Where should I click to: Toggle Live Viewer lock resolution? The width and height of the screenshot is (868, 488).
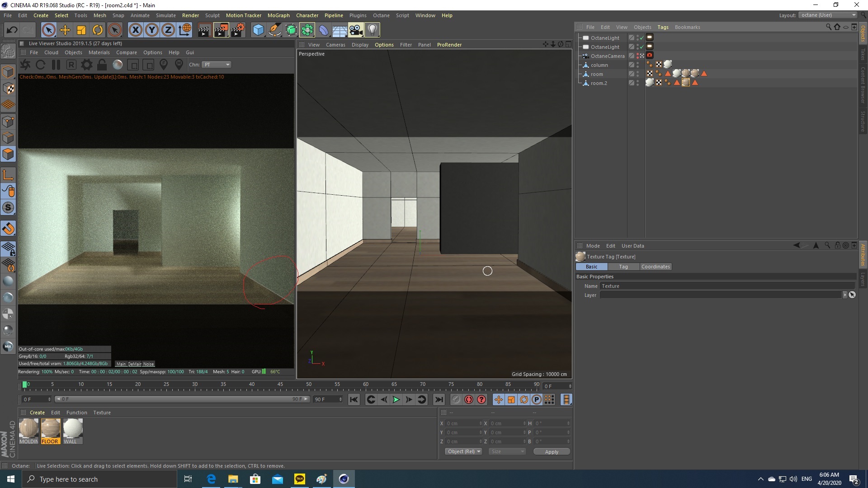click(102, 65)
